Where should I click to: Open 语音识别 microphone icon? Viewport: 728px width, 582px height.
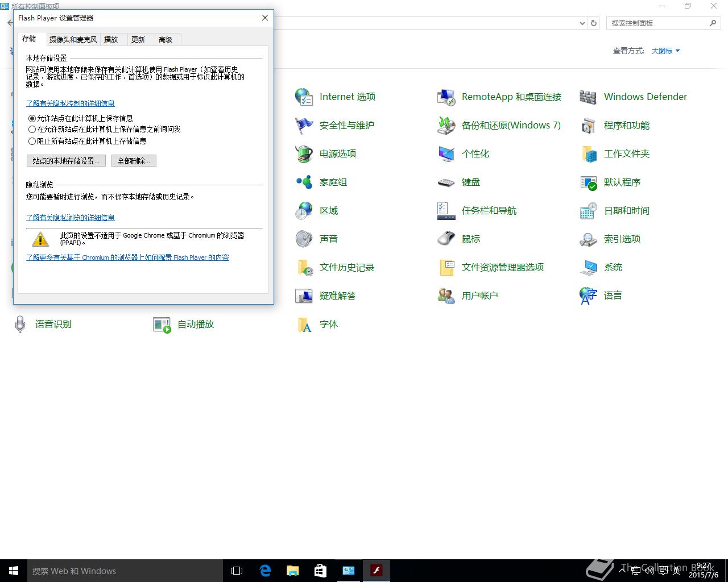20,324
